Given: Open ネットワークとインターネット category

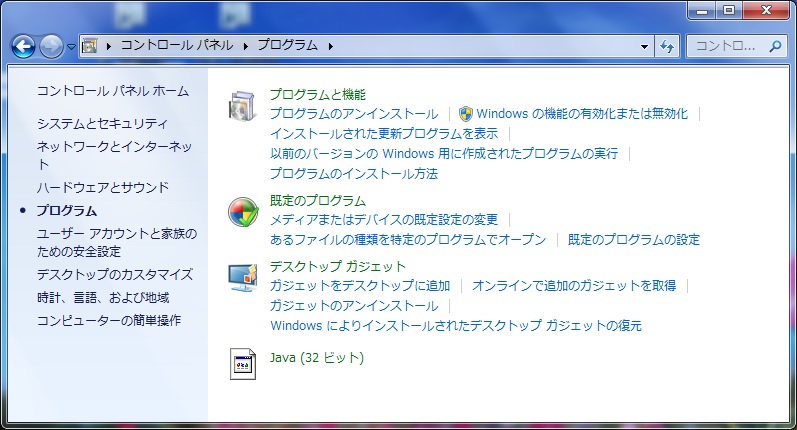Looking at the screenshot, I should click(x=114, y=155).
